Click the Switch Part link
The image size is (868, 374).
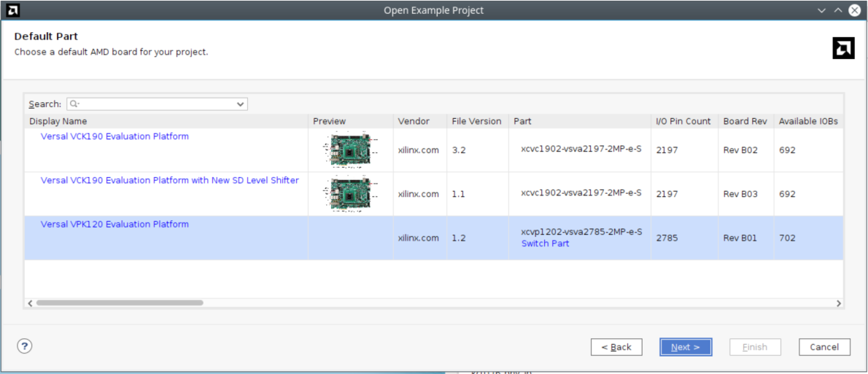tap(545, 244)
